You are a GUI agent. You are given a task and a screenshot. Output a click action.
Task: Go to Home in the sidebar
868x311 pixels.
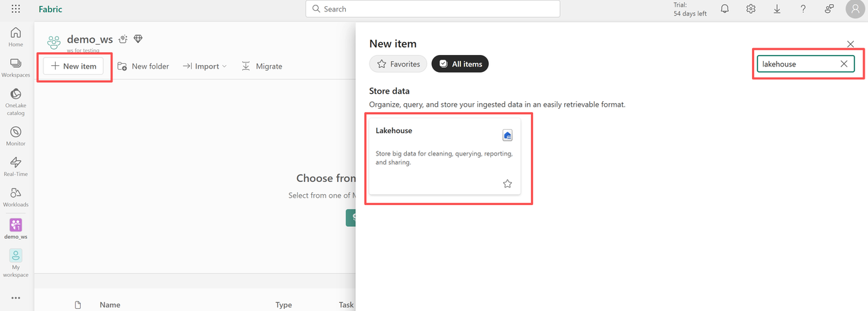tap(16, 37)
